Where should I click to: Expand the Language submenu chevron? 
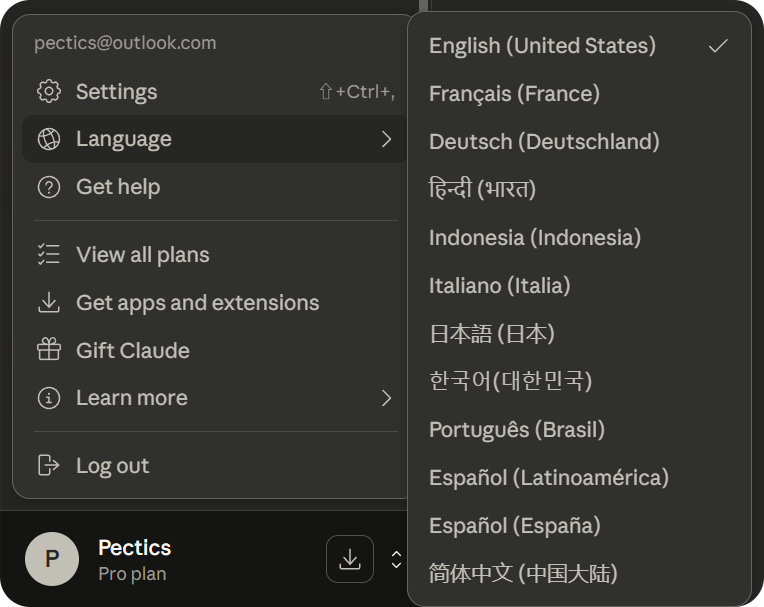(x=386, y=139)
